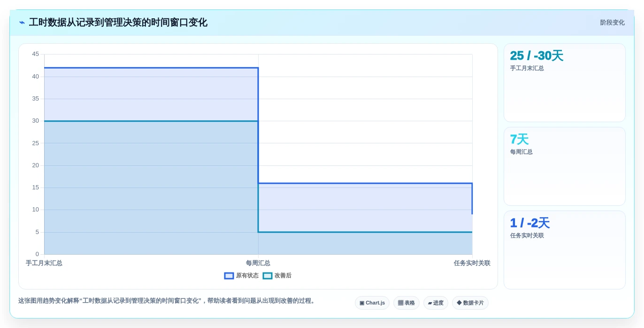Click the chart description text below the chart

[168, 301]
